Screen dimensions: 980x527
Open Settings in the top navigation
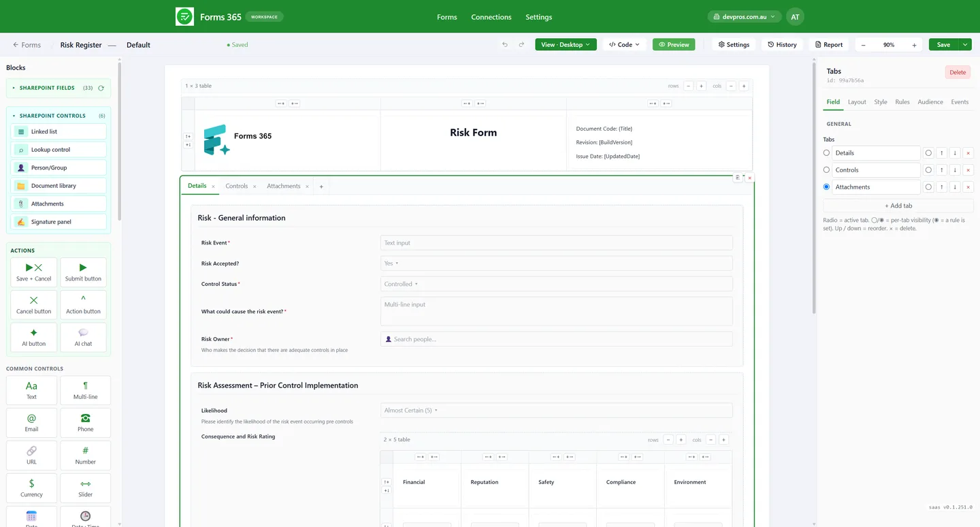pyautogui.click(x=539, y=17)
